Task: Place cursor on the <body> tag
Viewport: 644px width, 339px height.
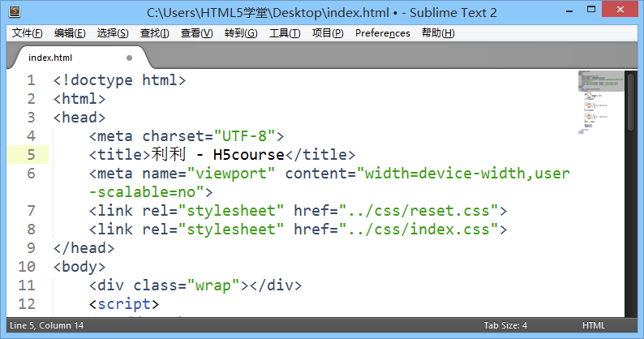Action: tap(79, 267)
